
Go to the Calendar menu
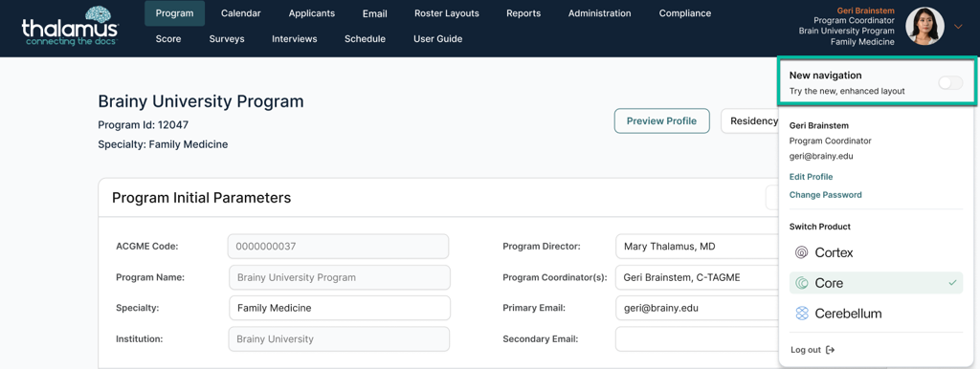240,13
